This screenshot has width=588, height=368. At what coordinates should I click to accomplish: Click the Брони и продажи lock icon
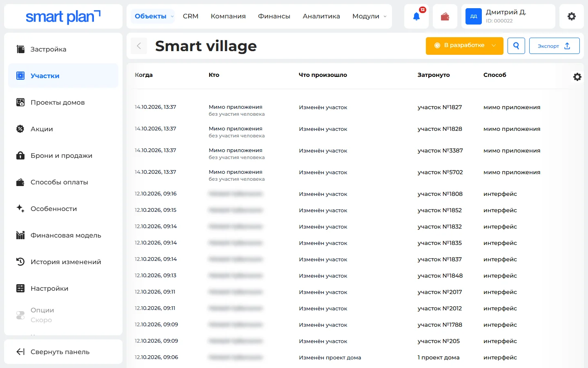click(x=20, y=155)
